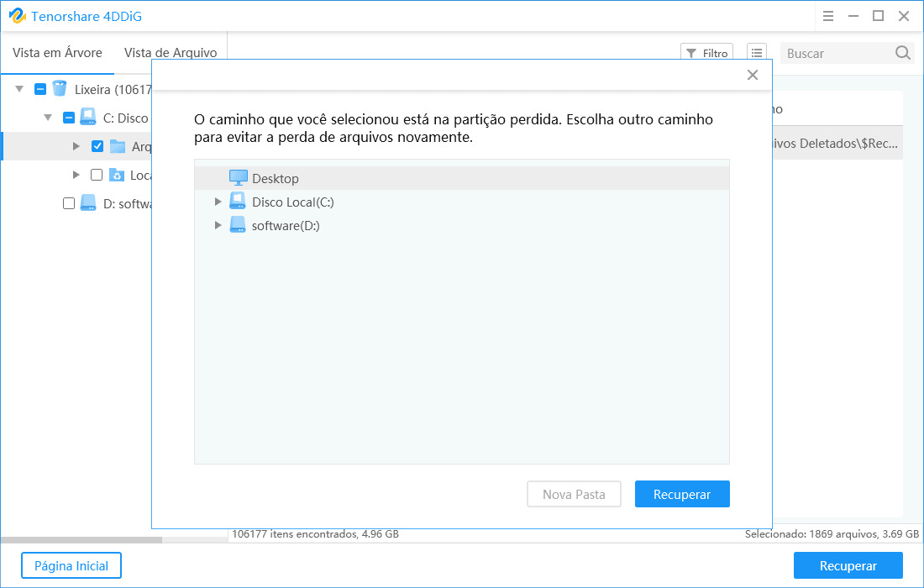
Task: Click the Tenorshare 4DDiG logo icon
Action: pyautogui.click(x=17, y=16)
